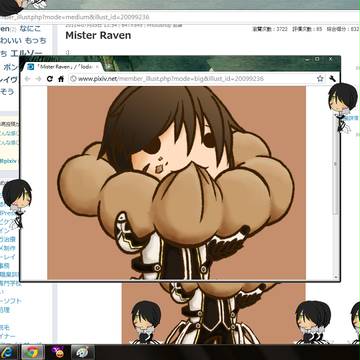Open the Chrome wrench menu

332,79
